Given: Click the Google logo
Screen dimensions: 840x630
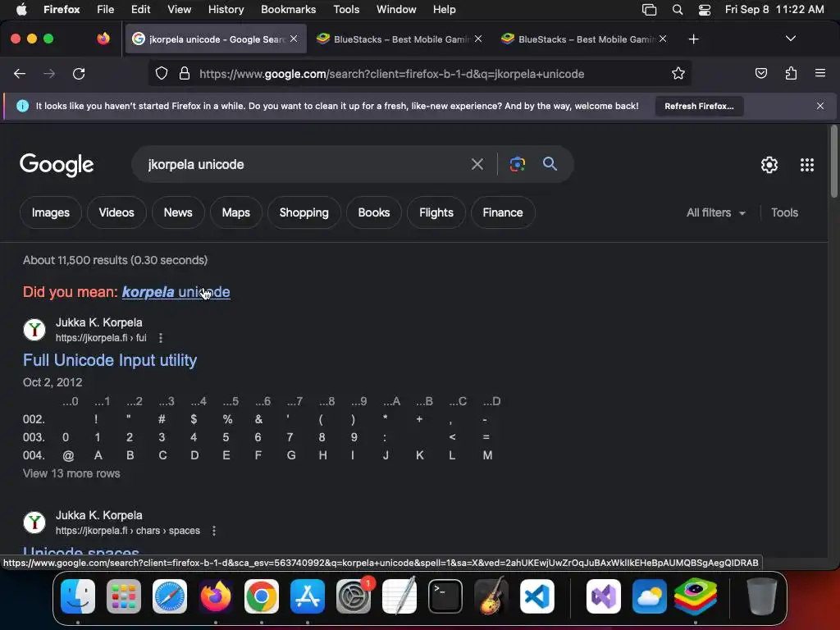Looking at the screenshot, I should pos(57,165).
